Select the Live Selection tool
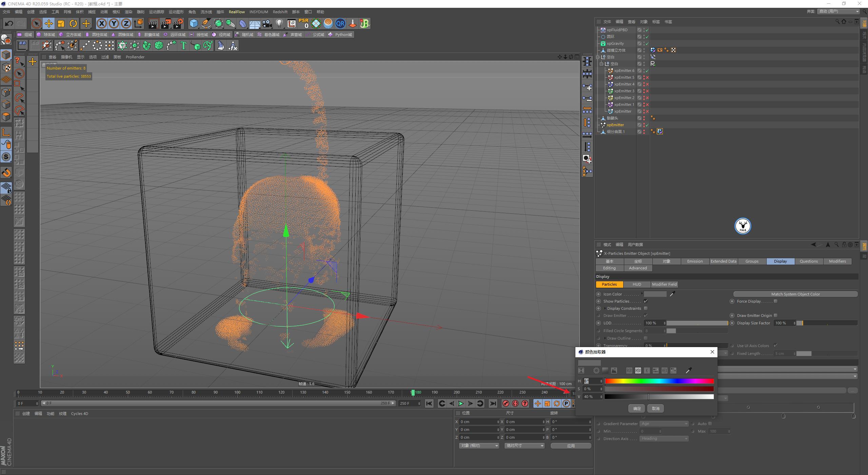 click(36, 23)
